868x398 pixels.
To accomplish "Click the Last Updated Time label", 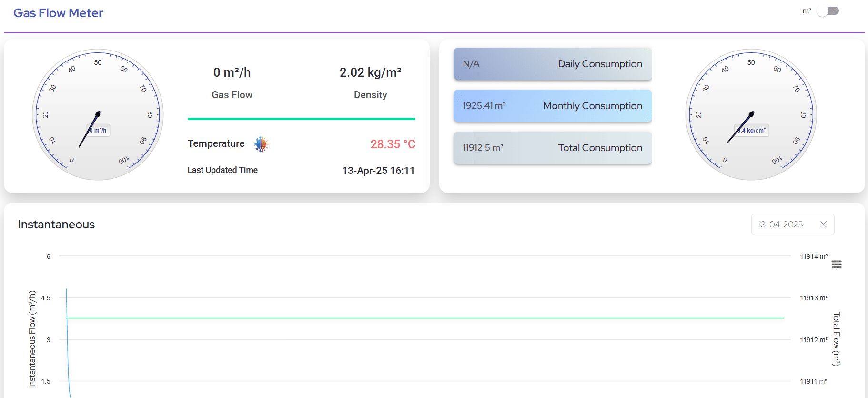I will pos(222,170).
